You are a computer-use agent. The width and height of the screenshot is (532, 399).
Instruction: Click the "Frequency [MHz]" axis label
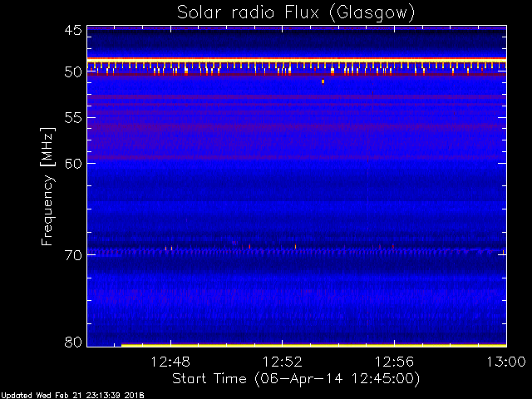47,186
